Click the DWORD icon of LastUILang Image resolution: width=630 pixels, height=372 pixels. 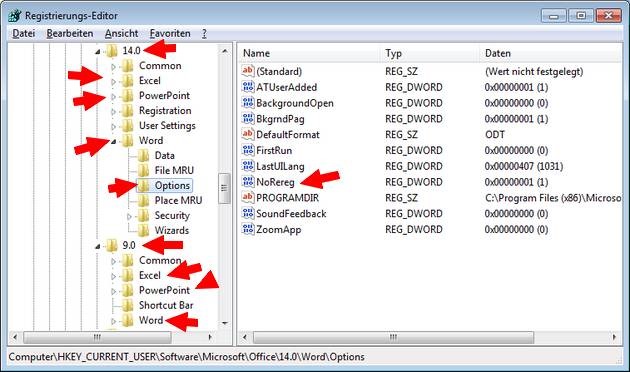click(x=248, y=166)
